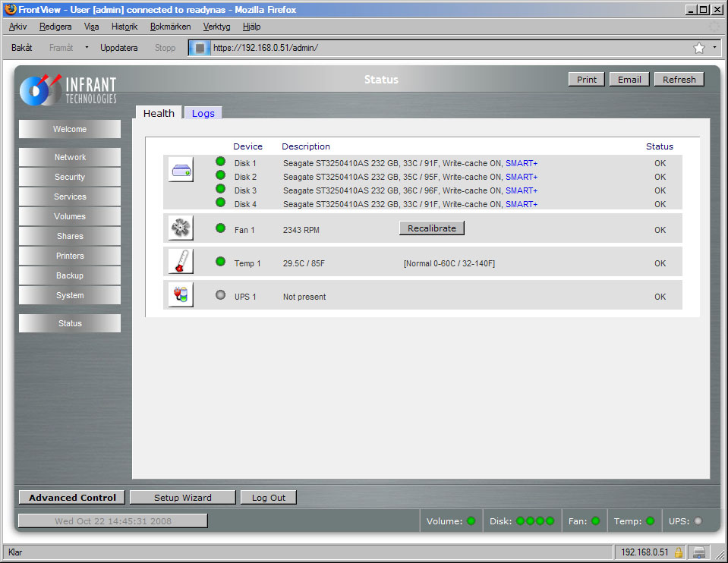Click the padlock icon in status bar
This screenshot has width=728, height=563.
pyautogui.click(x=679, y=552)
